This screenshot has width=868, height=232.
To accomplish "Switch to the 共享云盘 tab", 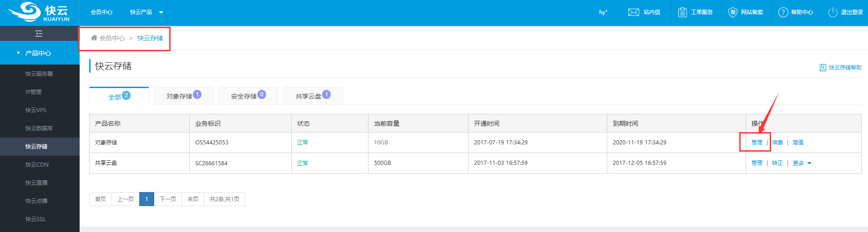I will (313, 96).
